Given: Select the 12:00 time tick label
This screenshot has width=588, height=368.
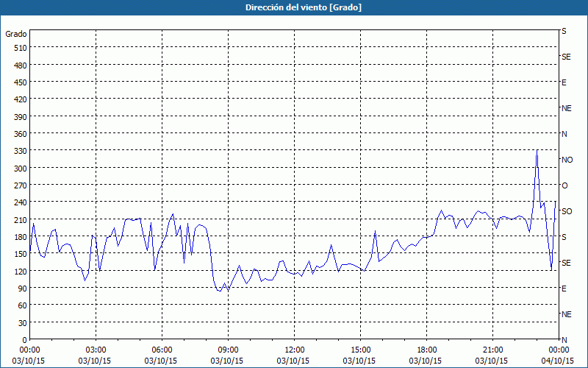Looking at the screenshot, I should coord(295,350).
